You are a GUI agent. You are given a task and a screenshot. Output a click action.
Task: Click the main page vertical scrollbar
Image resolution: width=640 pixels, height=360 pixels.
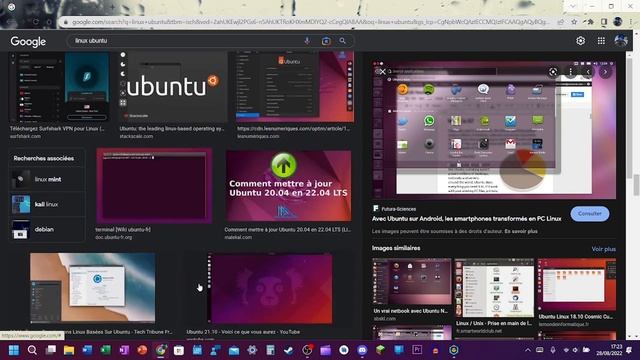[x=637, y=186]
